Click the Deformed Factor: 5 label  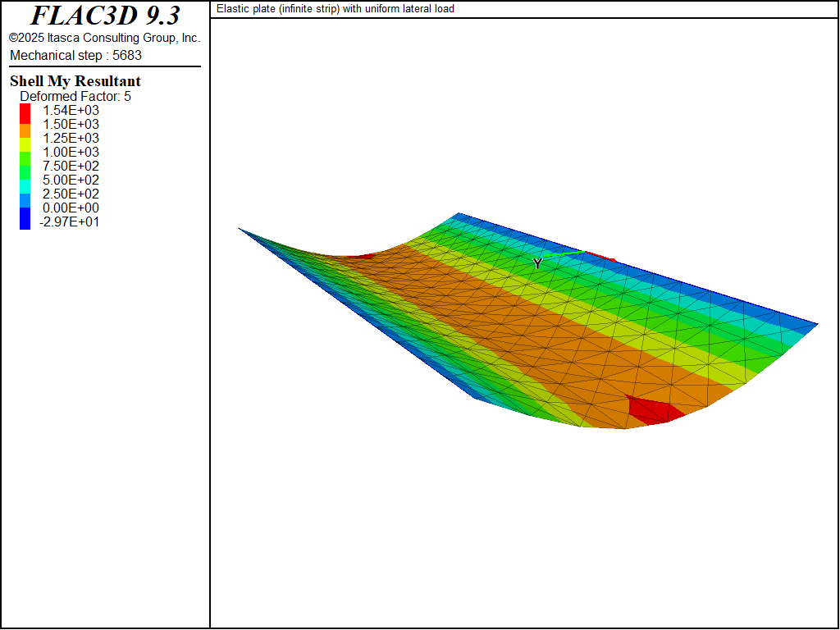75,97
